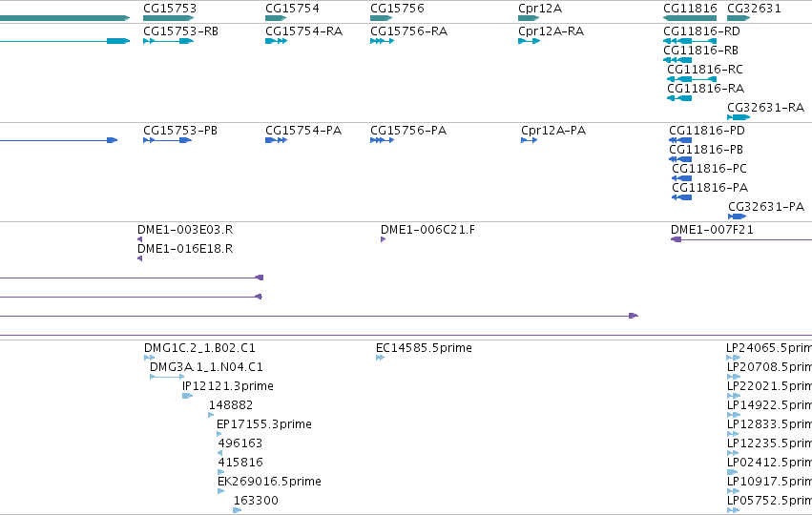Select the CG11816 gene label
Viewport: 812px width, 515px height.
(690, 9)
